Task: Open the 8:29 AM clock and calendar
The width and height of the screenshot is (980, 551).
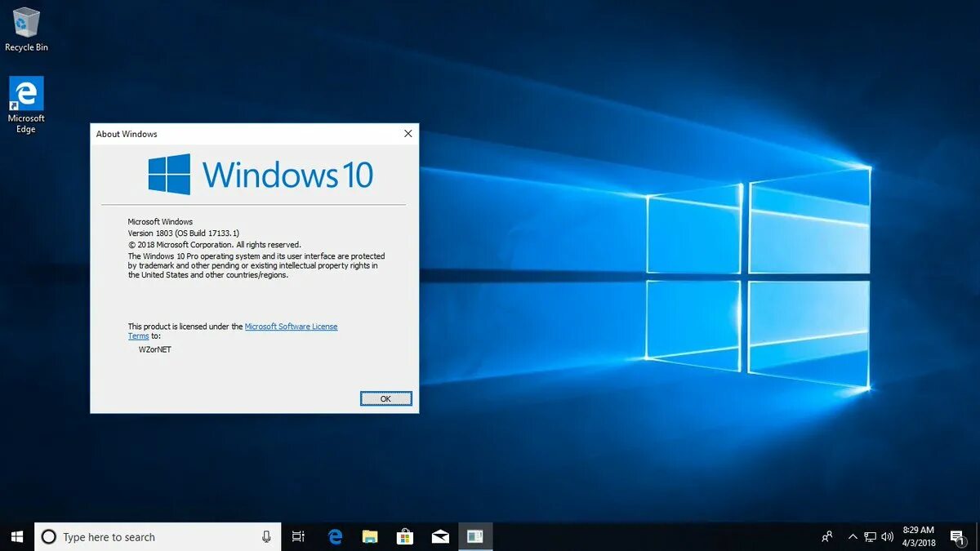Action: point(918,536)
